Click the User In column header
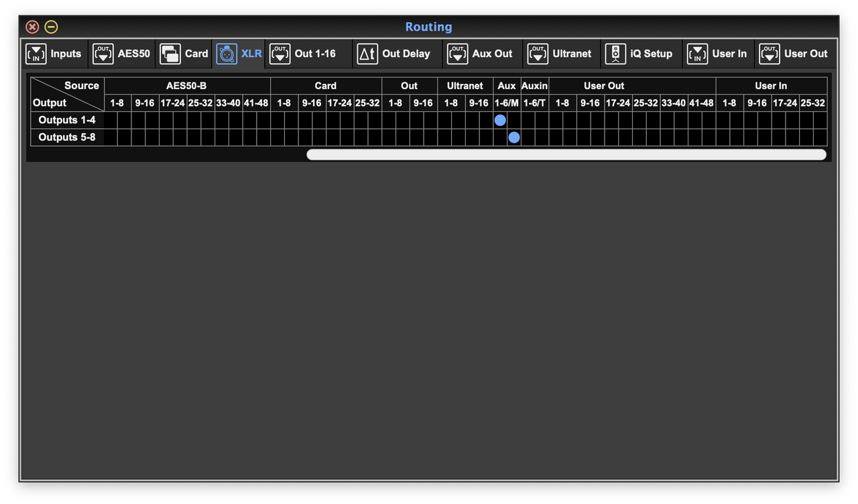The width and height of the screenshot is (858, 504). click(772, 86)
